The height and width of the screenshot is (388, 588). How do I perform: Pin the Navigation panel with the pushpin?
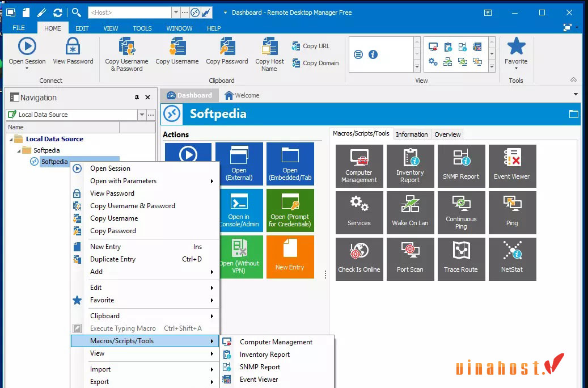[x=137, y=98]
